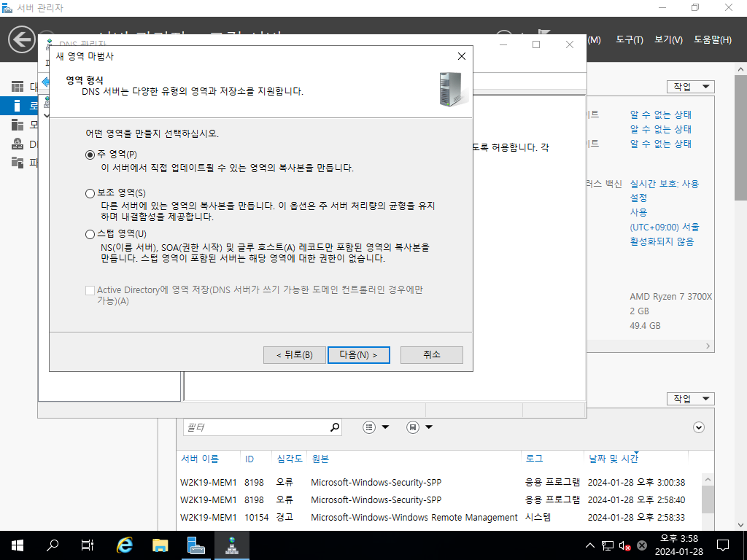Select the 스텁 영역(U) radio button
Screen dimensions: 747x560
[x=90, y=234]
